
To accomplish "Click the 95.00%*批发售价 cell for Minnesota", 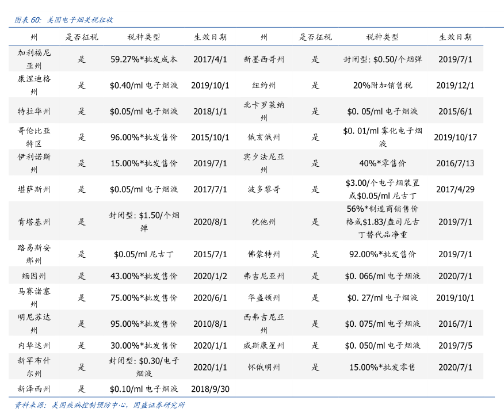I will 144,324.
